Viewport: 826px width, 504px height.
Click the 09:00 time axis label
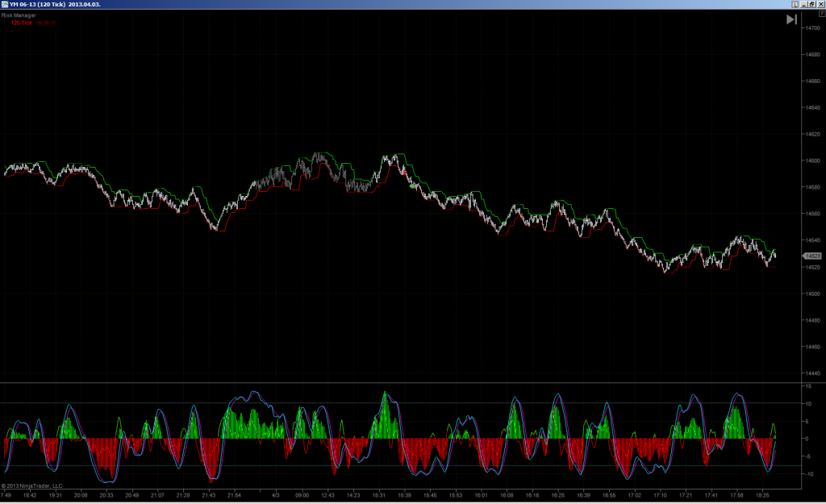click(302, 495)
